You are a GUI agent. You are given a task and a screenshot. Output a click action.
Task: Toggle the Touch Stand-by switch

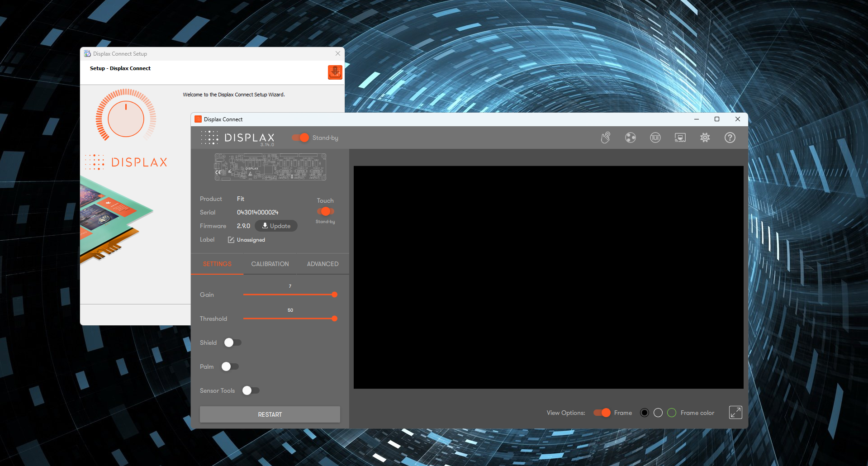pyautogui.click(x=325, y=211)
